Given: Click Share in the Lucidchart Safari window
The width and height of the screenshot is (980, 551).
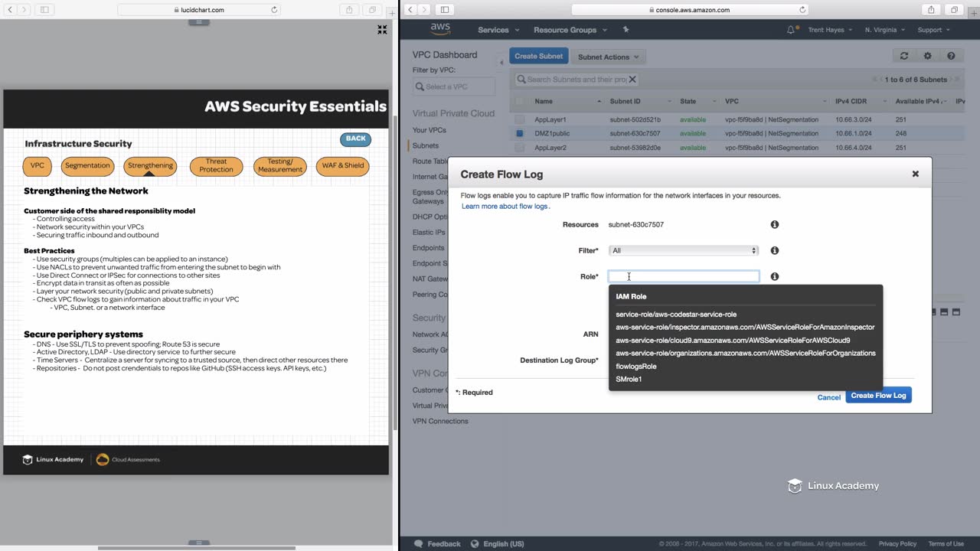Looking at the screenshot, I should pos(349,10).
